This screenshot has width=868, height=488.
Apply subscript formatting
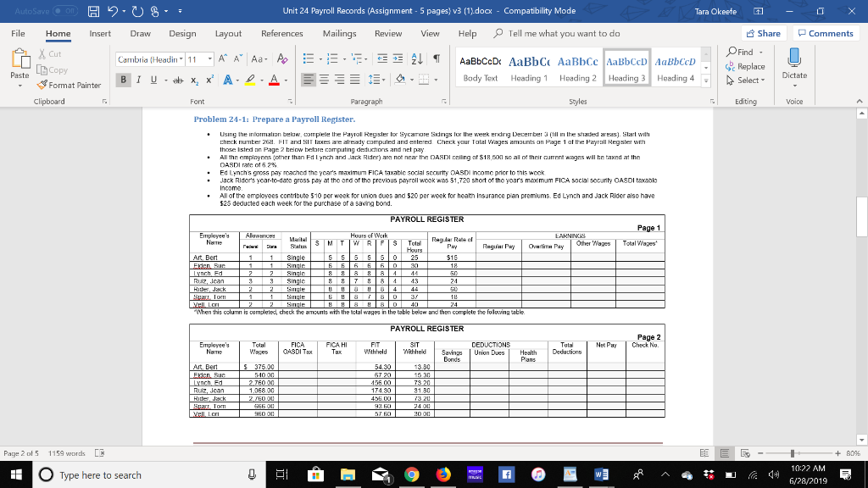[194, 80]
